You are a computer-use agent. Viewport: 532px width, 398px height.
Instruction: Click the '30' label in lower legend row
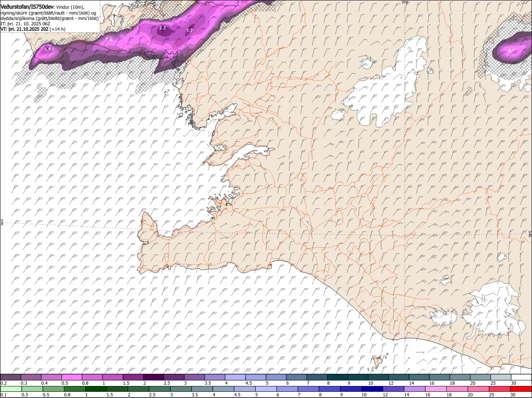pyautogui.click(x=513, y=395)
